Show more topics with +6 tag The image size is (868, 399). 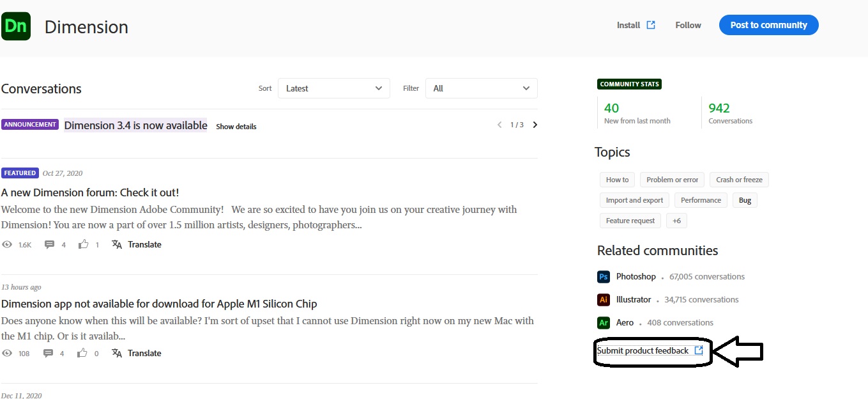click(676, 221)
